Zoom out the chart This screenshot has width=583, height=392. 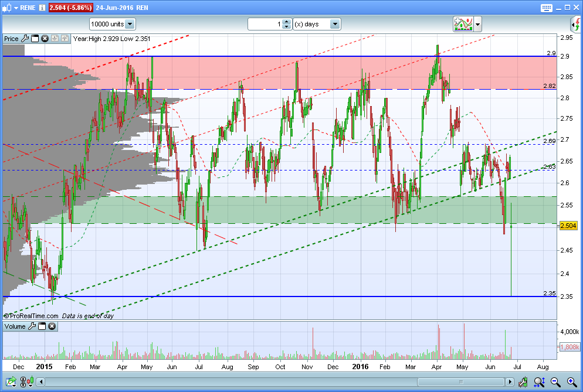tap(555, 381)
